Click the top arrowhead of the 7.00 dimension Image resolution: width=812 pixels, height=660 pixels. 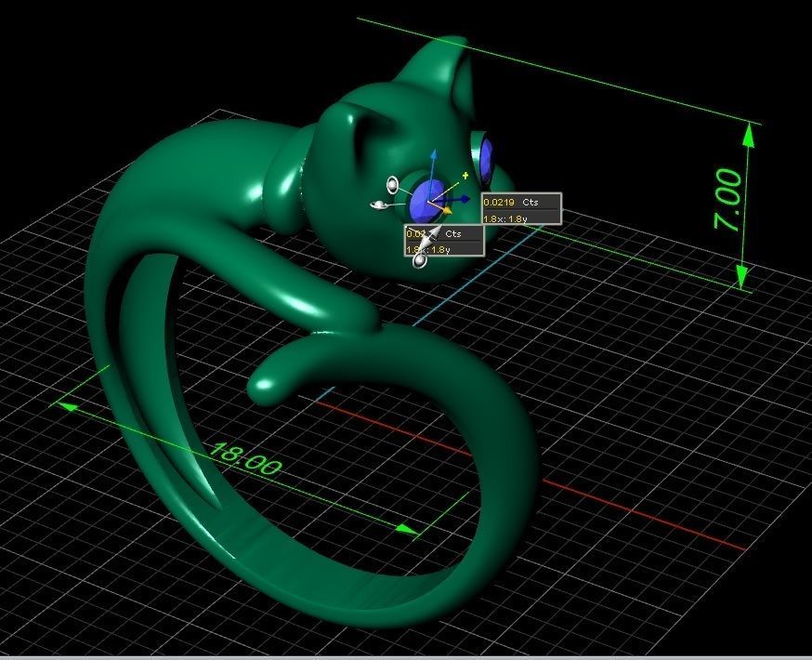(x=748, y=137)
